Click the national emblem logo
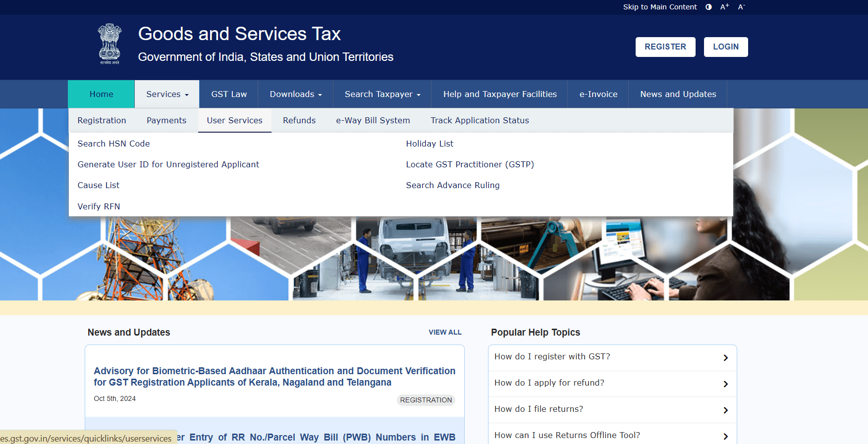 click(109, 44)
